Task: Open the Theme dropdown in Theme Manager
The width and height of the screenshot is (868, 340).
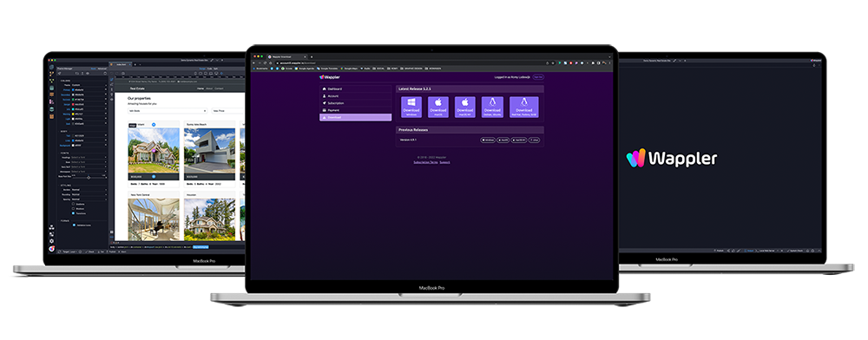Action: tap(89, 85)
